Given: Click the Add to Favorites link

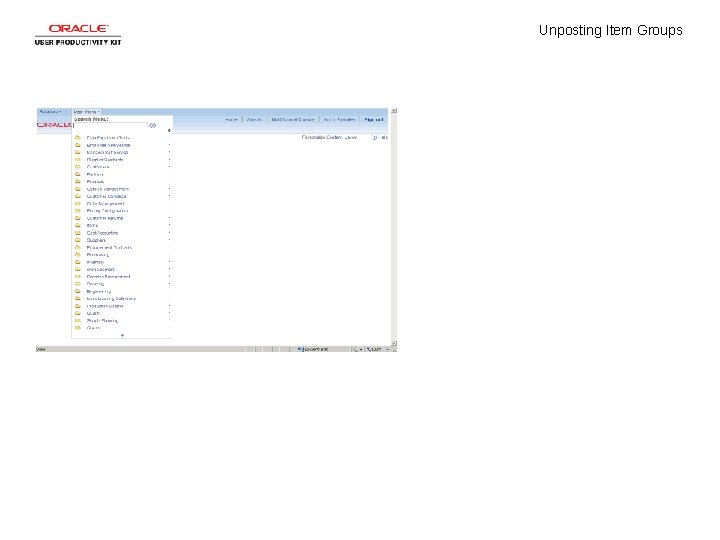Looking at the screenshot, I should click(339, 119).
